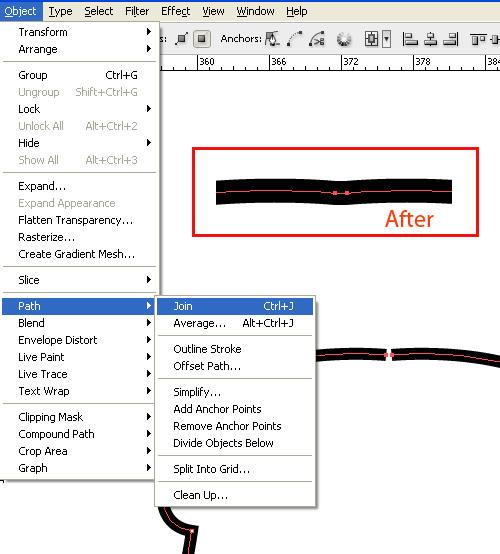Expand the Graph submenu
Screen dimensions: 500x554
[78, 468]
